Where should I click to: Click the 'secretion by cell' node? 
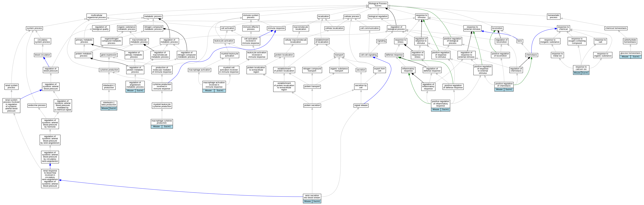[361, 86]
